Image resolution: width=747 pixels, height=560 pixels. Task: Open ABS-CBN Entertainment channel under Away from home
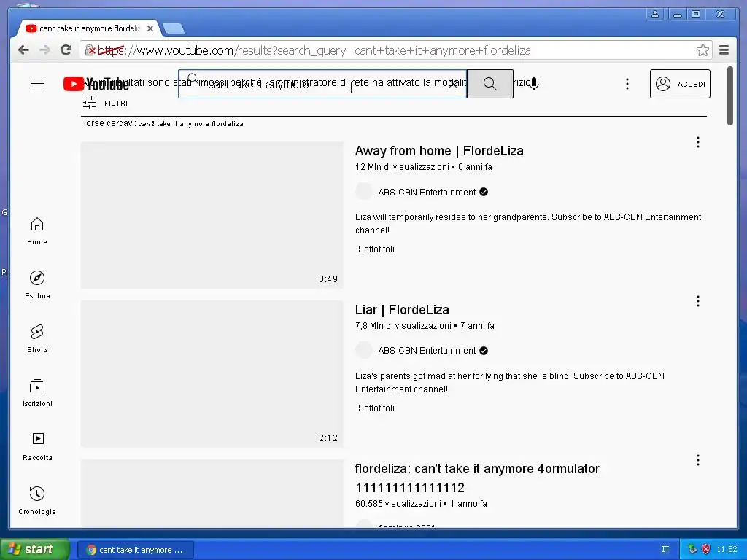click(427, 192)
